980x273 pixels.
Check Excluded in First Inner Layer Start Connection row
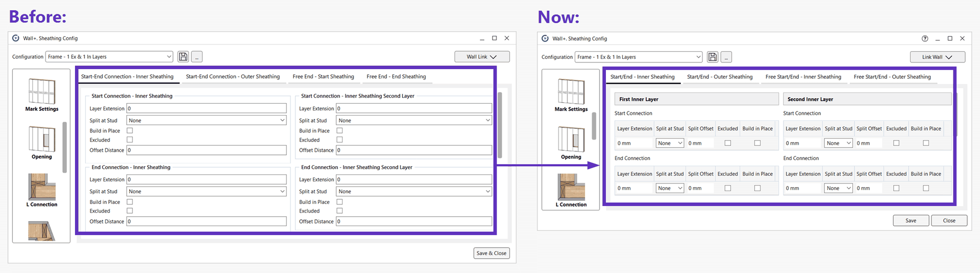pos(728,144)
